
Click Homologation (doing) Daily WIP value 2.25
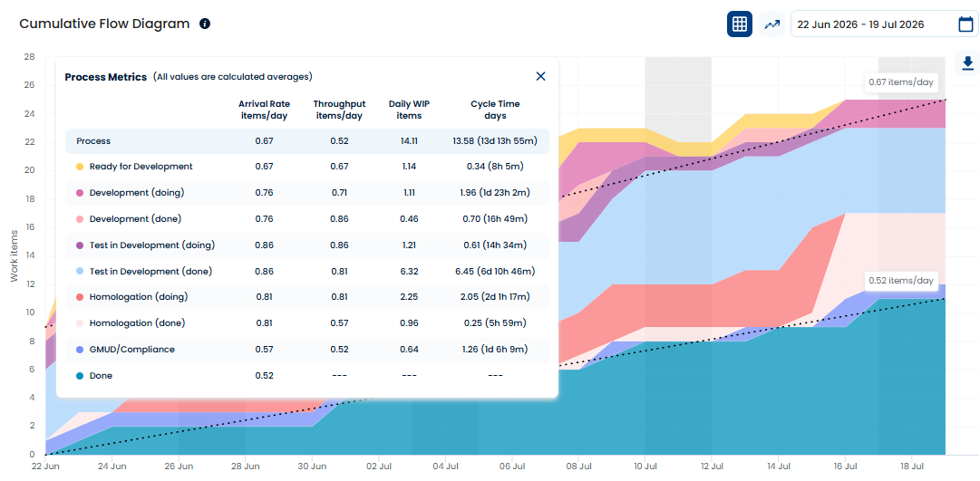(409, 297)
